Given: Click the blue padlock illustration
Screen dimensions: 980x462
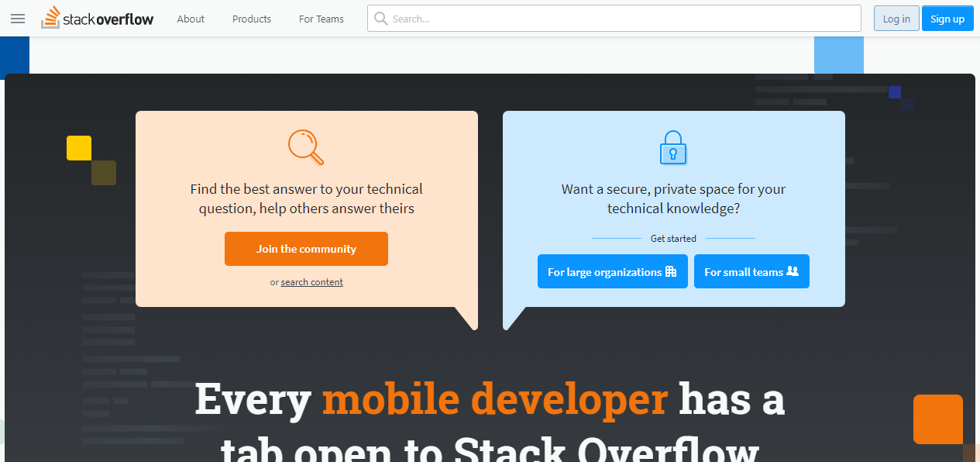Looking at the screenshot, I should pos(673,147).
